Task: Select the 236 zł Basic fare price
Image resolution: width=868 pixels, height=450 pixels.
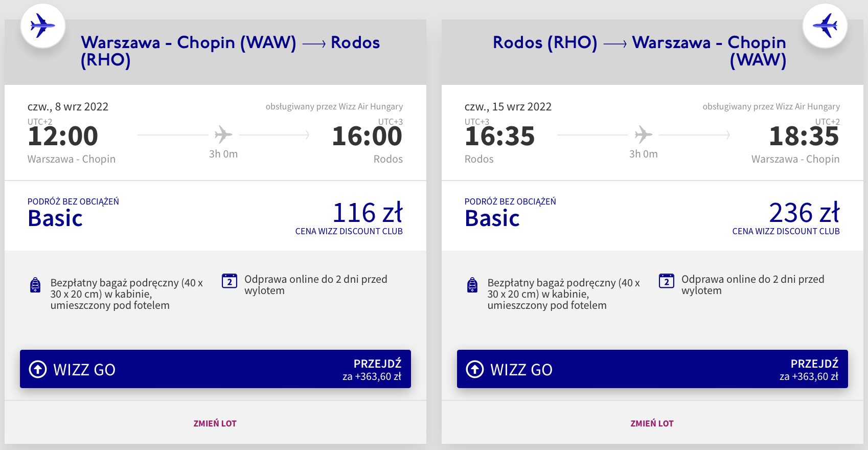Action: click(805, 213)
